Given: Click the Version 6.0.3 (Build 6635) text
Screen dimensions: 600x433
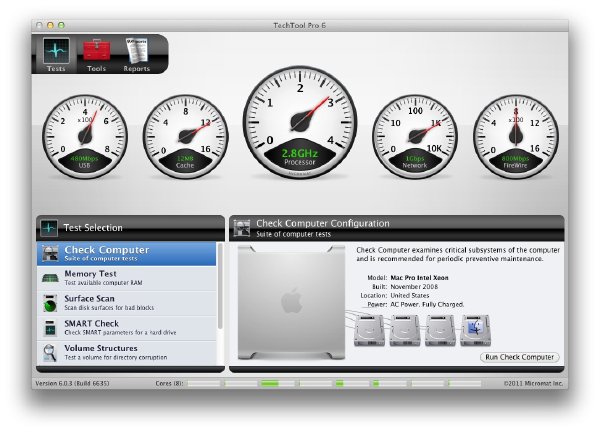Looking at the screenshot, I should pos(72,383).
